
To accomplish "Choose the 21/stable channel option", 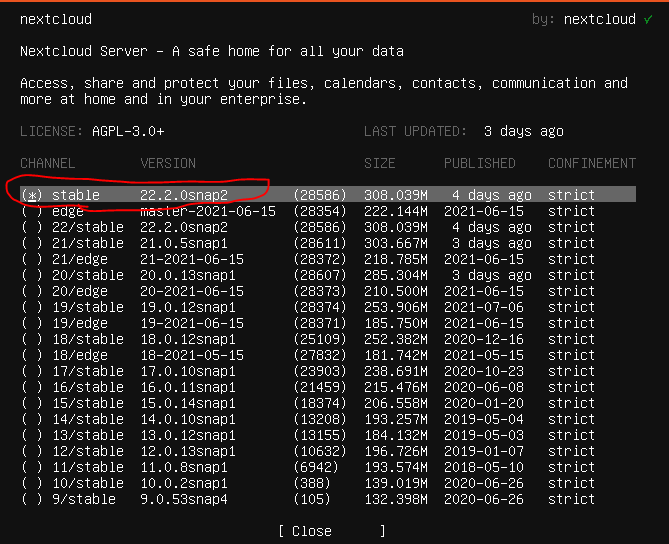I will [x=32, y=243].
